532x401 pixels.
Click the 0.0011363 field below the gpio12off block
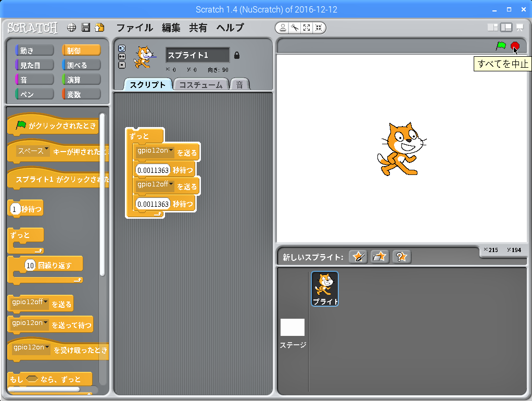tap(153, 204)
